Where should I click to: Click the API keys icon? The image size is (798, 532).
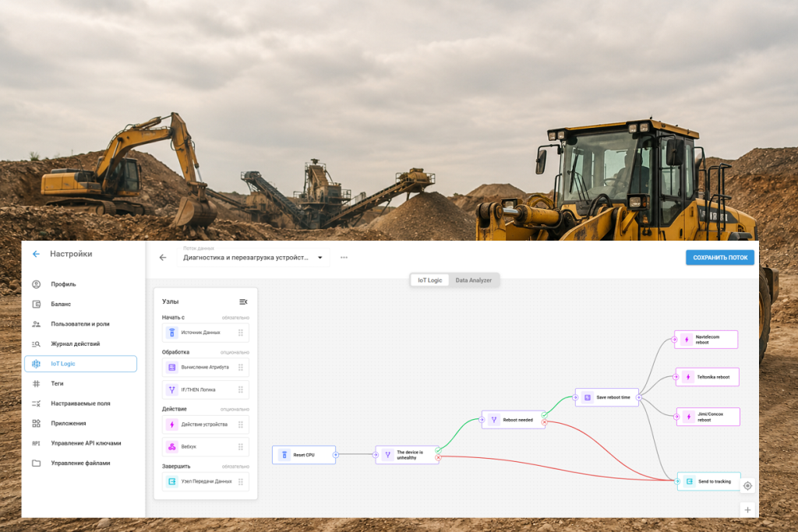(x=36, y=443)
